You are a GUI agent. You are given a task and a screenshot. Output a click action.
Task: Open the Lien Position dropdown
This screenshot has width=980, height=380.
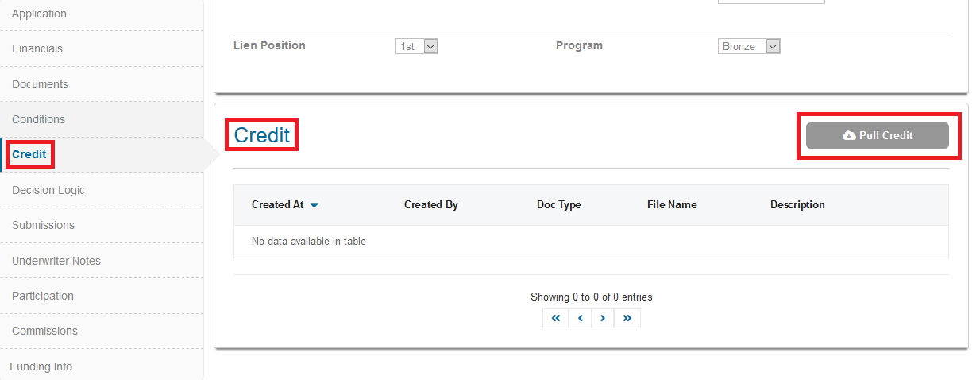click(417, 46)
